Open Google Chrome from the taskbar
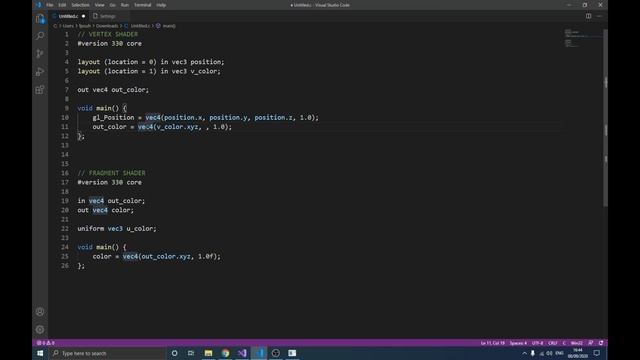This screenshot has width=640, height=360. (225, 353)
